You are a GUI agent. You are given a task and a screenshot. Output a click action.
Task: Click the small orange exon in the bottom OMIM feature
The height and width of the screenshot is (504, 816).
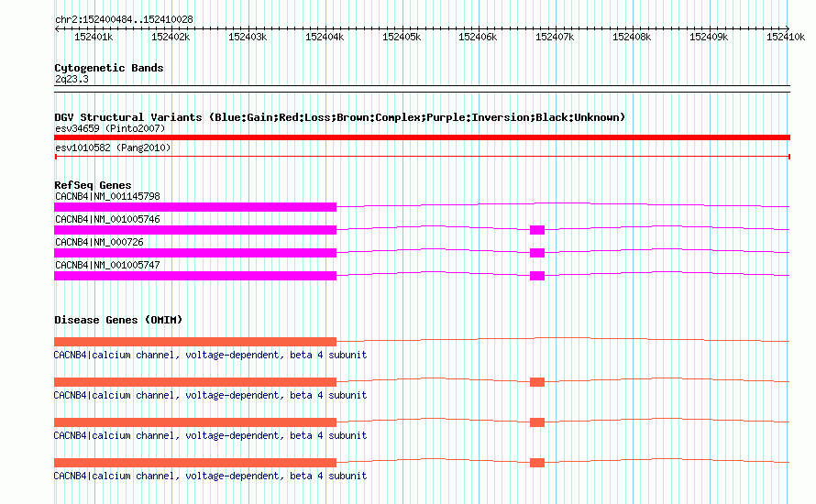tap(537, 463)
